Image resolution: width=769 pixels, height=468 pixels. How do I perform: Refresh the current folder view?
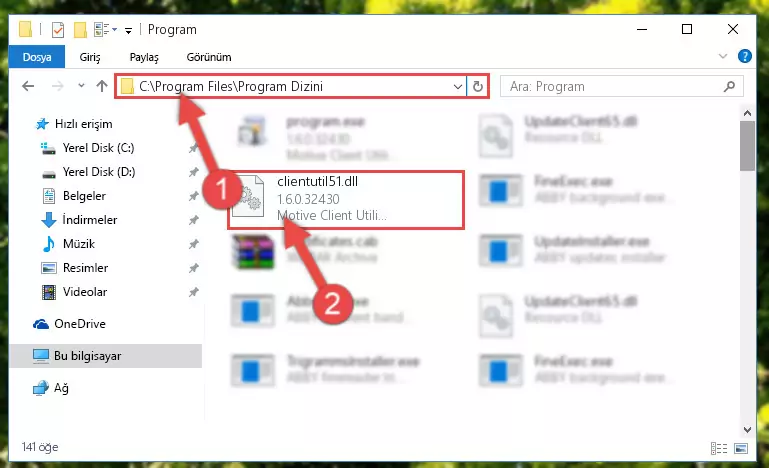[477, 87]
